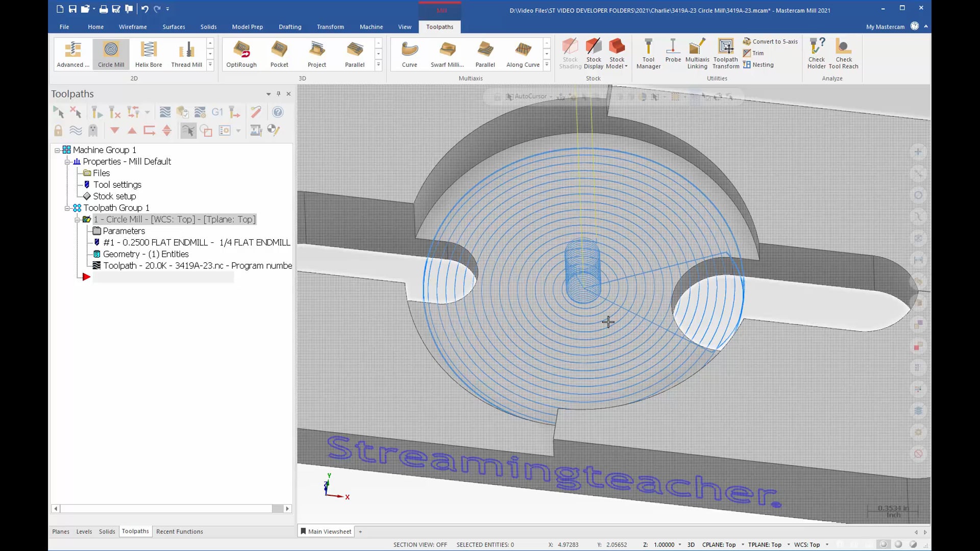Select the Pocket toolpath icon
980x551 pixels.
pos(279,53)
